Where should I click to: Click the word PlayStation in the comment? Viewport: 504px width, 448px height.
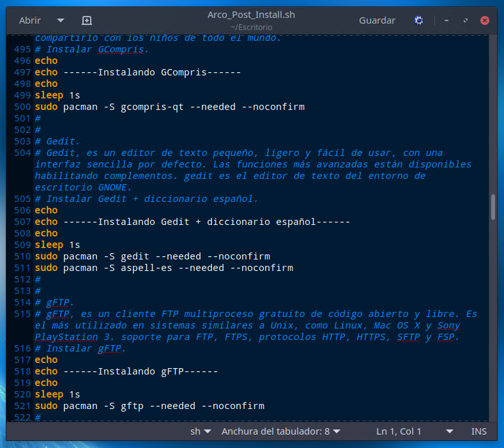click(x=66, y=337)
